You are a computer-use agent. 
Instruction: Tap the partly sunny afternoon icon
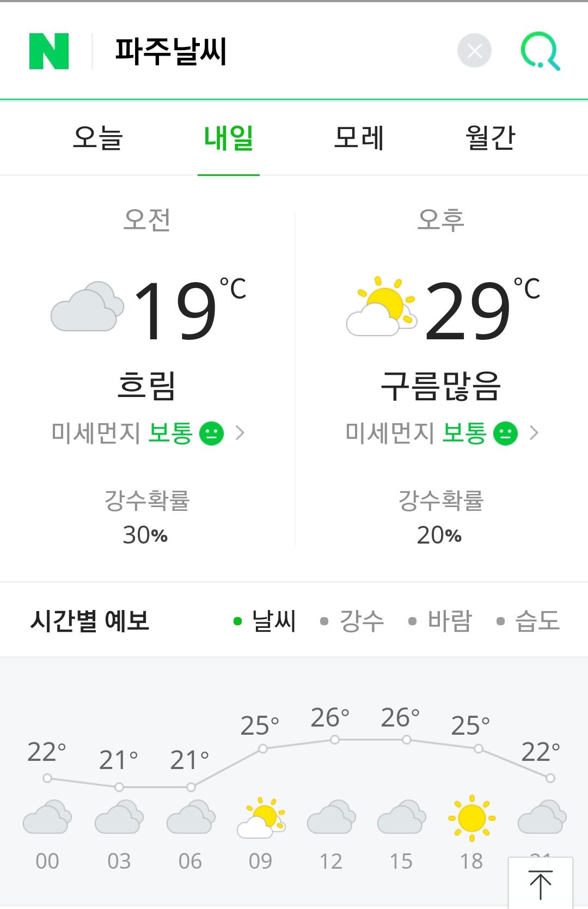coord(381,307)
